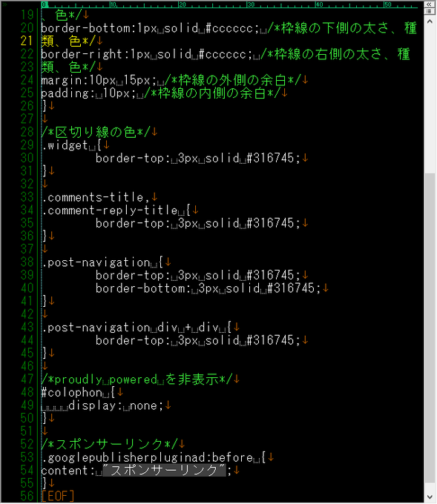Click the "/*区切り線の色*/" comment line
Viewport: 437px width, 504px height.
tap(96, 132)
